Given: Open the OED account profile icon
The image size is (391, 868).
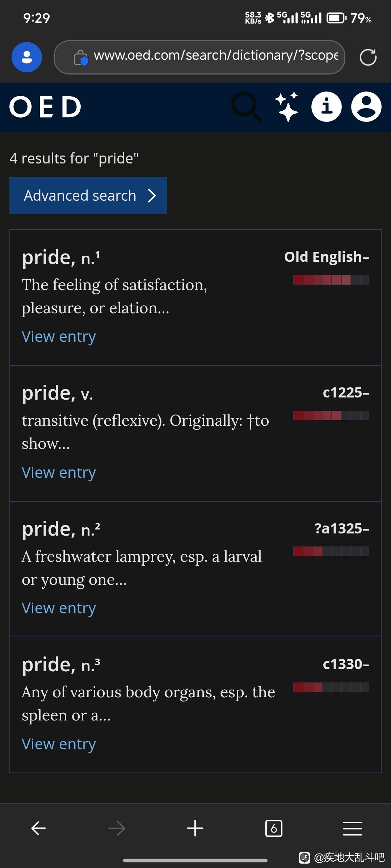Looking at the screenshot, I should pos(366,107).
